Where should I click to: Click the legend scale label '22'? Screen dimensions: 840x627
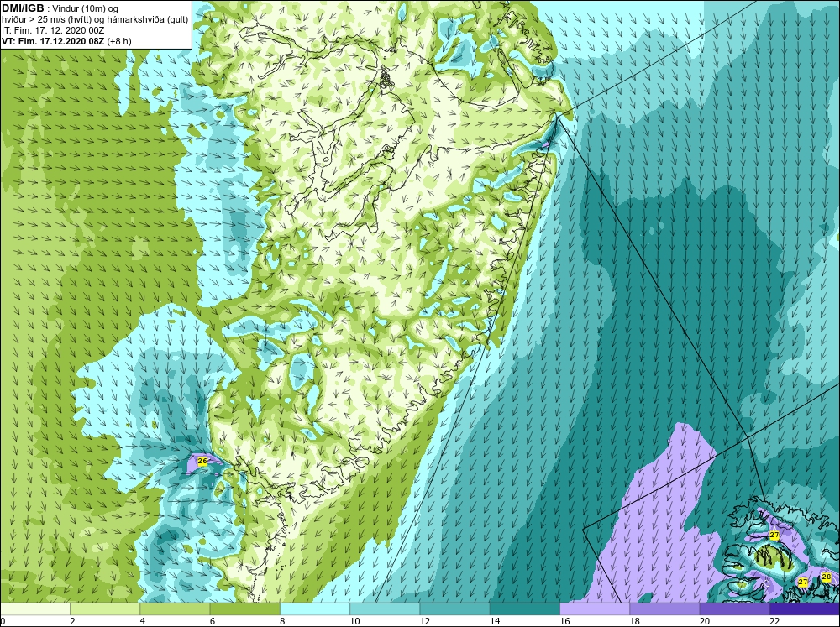[774, 621]
